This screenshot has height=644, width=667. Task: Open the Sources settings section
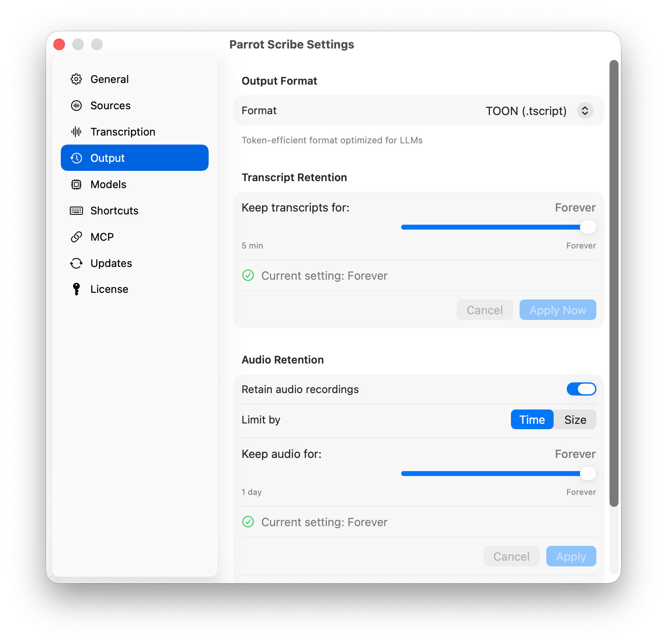(x=135, y=106)
